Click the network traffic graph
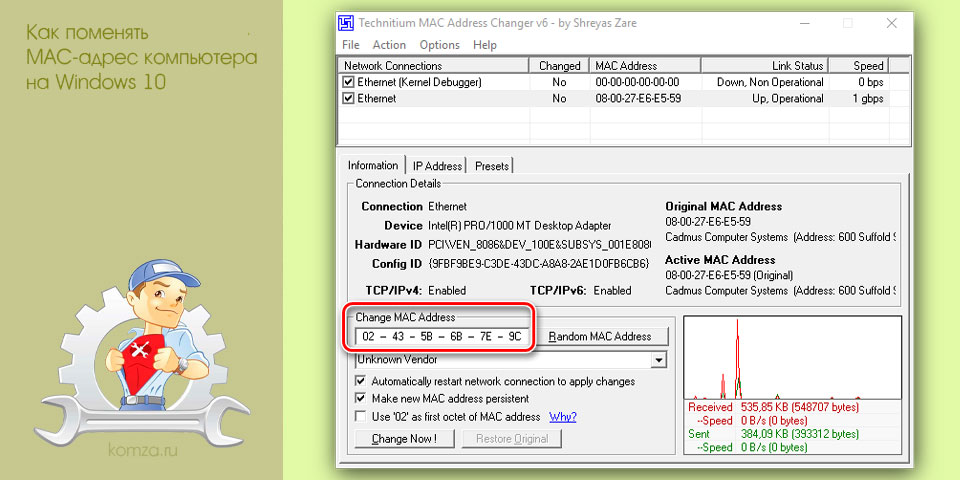960x480 pixels. (792, 358)
